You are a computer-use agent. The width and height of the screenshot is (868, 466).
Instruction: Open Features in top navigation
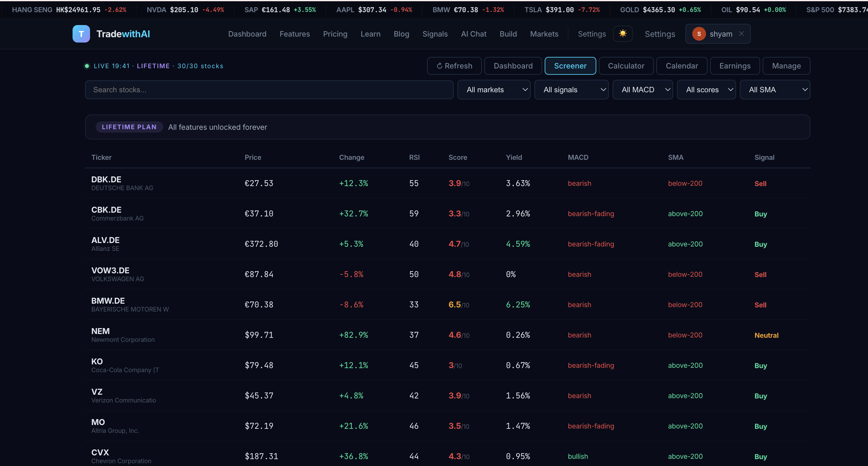pos(295,34)
